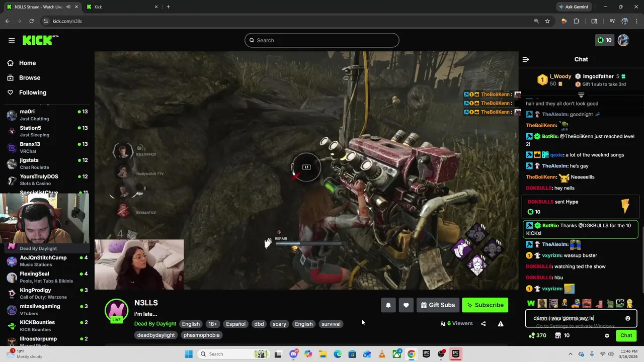
Task: Open VLC from the taskbar
Action: 382,354
